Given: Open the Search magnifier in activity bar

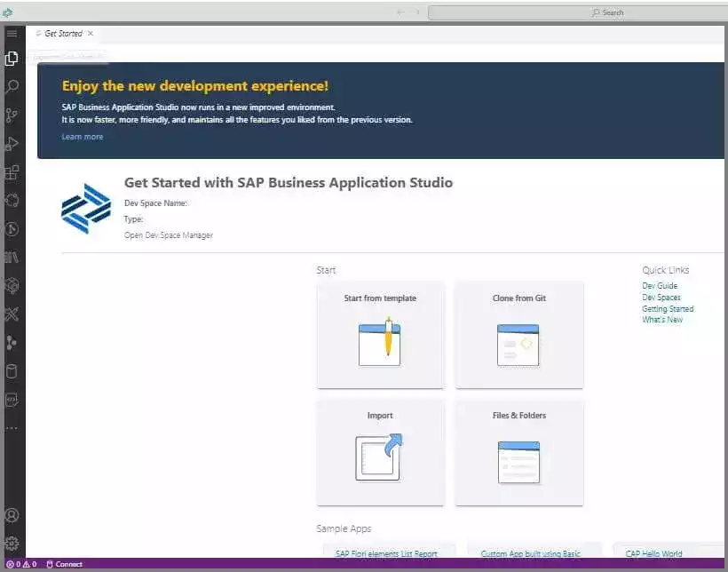Looking at the screenshot, I should (x=12, y=86).
